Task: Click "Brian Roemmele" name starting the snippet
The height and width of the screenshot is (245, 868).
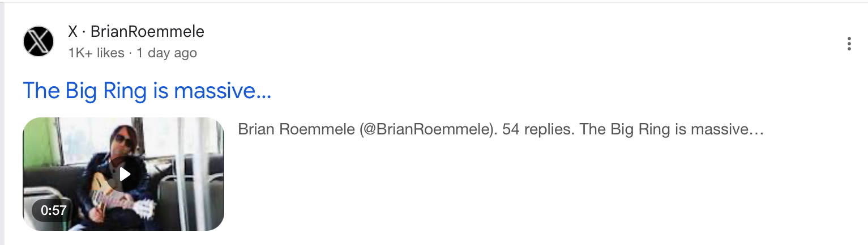Action: 296,129
